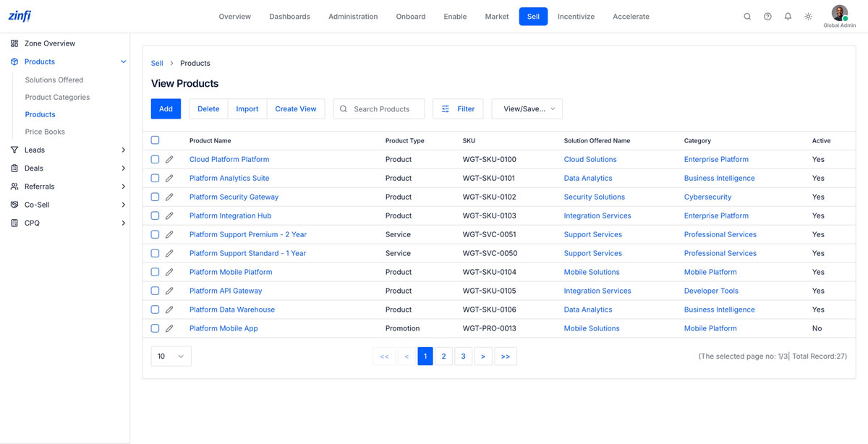
Task: Check the Platform Data Warehouse row checkbox
Action: 155,309
